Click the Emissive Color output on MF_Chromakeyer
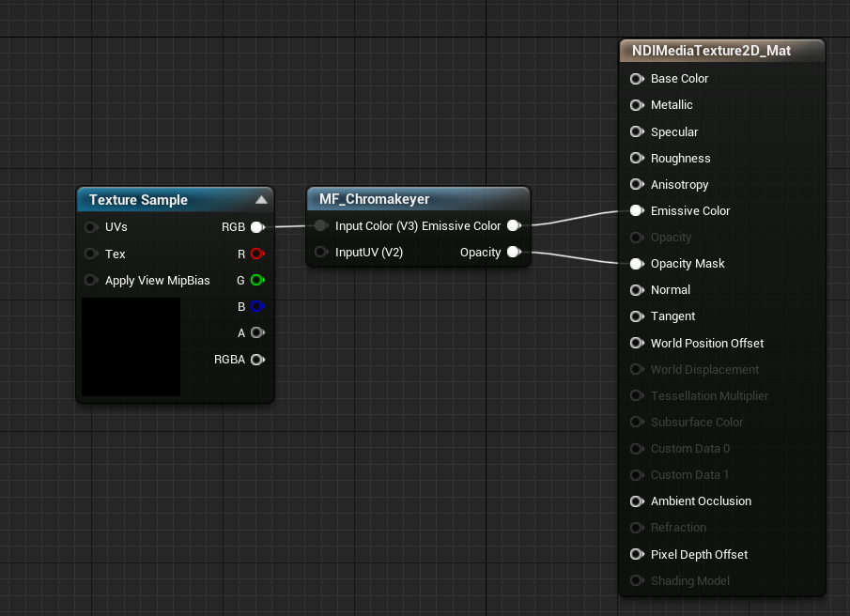The image size is (850, 616). [514, 225]
